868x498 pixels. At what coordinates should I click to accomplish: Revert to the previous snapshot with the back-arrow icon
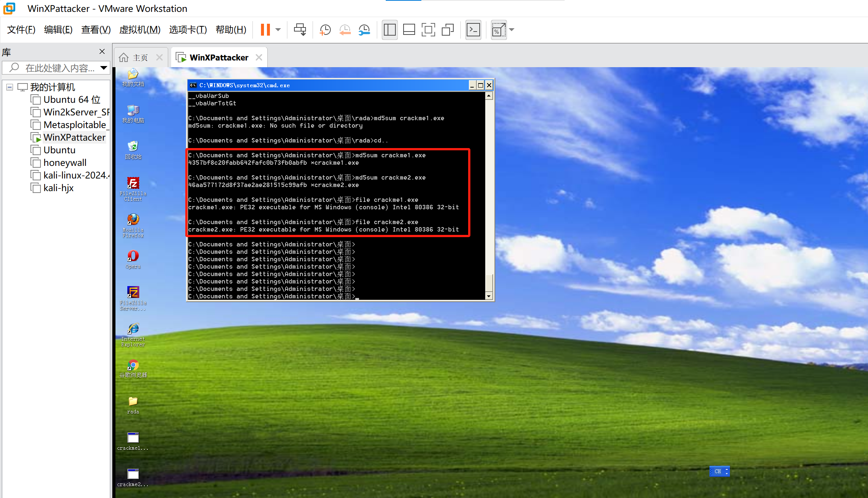[x=345, y=30]
